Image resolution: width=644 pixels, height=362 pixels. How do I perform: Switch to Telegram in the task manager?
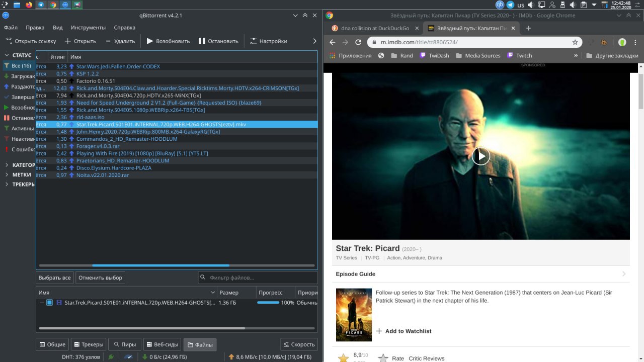(40, 5)
